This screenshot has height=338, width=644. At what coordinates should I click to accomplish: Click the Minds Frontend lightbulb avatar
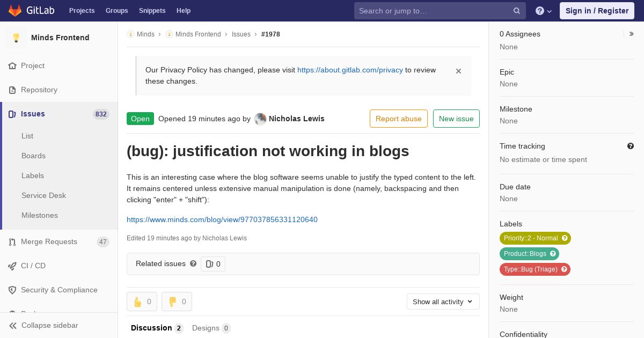[x=16, y=38]
